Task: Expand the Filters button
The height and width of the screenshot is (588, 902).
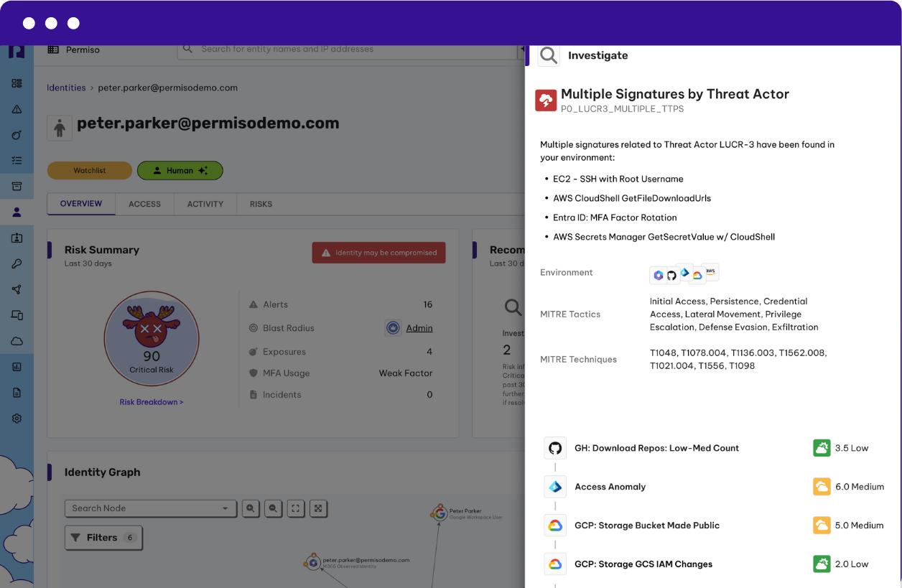Action: tap(103, 538)
